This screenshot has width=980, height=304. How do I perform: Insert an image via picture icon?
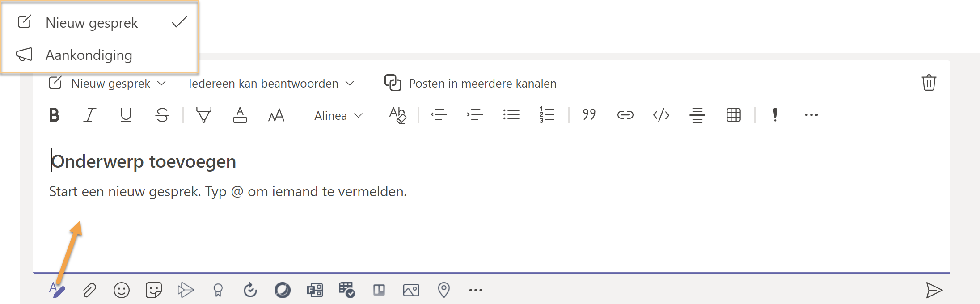pos(411,291)
